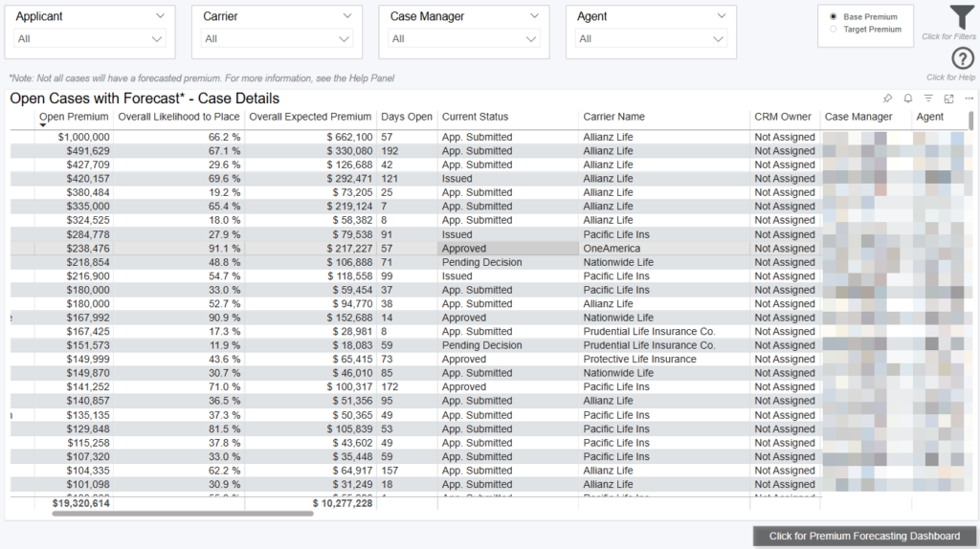This screenshot has height=549, width=980.
Task: Enter focus mode on the table
Action: click(x=948, y=99)
